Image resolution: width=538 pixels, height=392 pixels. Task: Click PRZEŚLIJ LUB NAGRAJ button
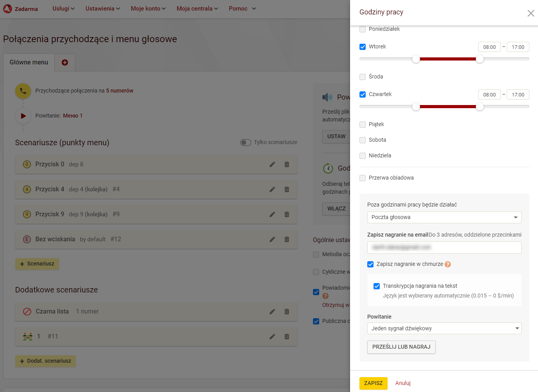pos(401,347)
